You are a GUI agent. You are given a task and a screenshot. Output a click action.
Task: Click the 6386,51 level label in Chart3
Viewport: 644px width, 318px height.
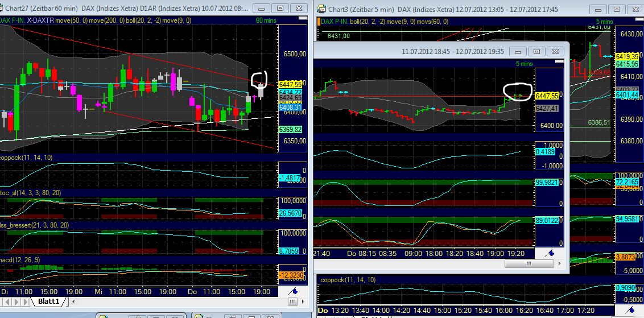click(599, 122)
